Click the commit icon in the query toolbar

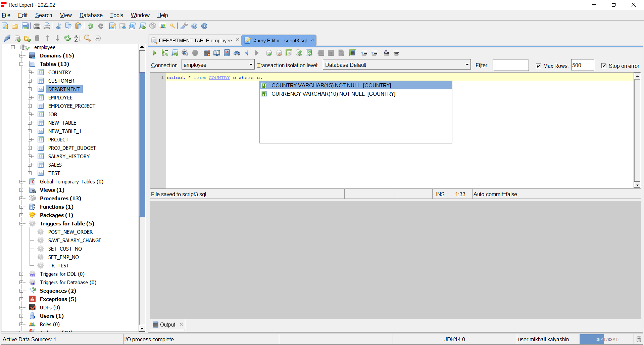[x=269, y=53]
